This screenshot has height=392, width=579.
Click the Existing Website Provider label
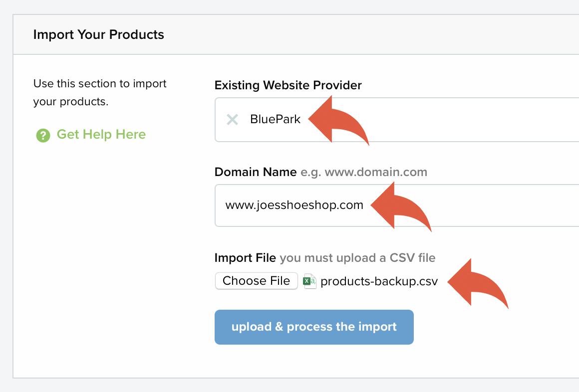pyautogui.click(x=288, y=85)
